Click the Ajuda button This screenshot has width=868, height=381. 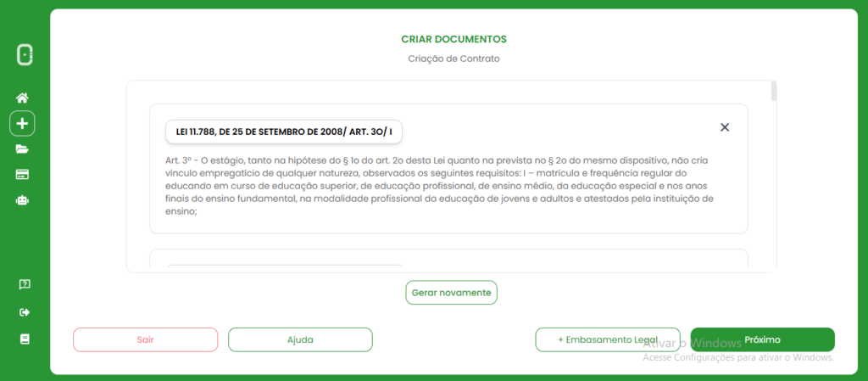[x=300, y=339]
